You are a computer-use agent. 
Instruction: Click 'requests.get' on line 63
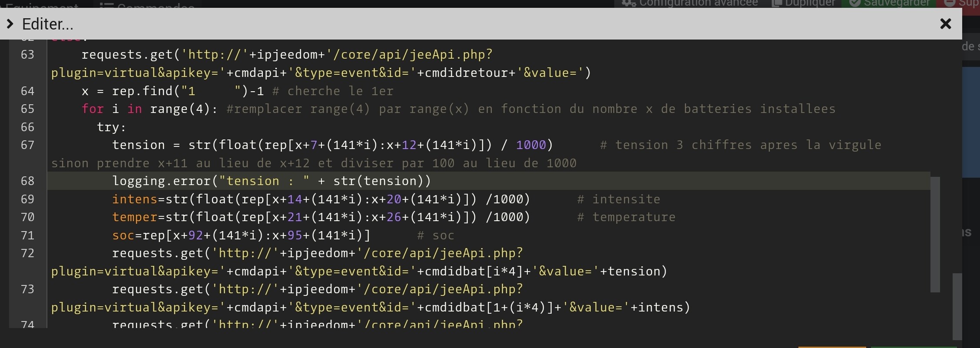pos(127,55)
